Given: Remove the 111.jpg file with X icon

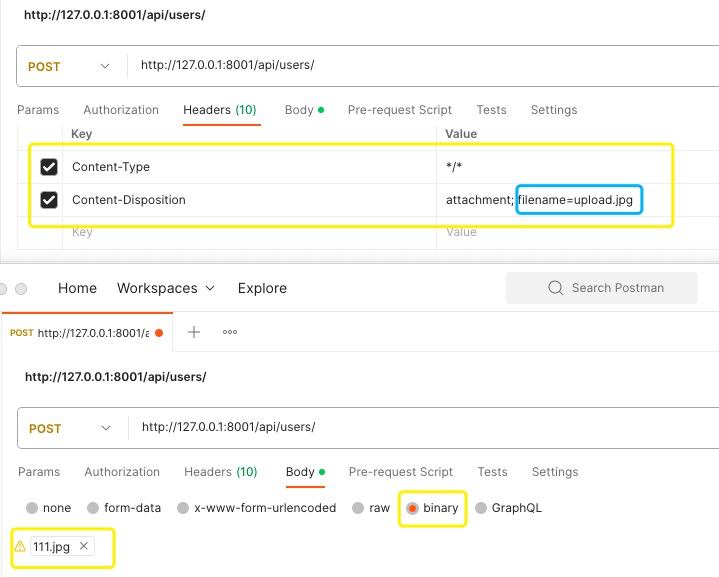Looking at the screenshot, I should (84, 546).
